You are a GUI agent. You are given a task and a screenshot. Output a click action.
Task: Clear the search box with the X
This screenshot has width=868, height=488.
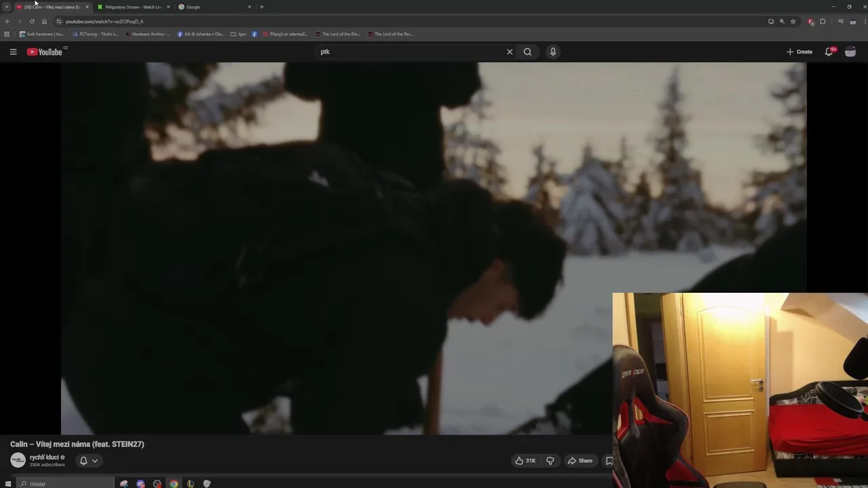510,52
